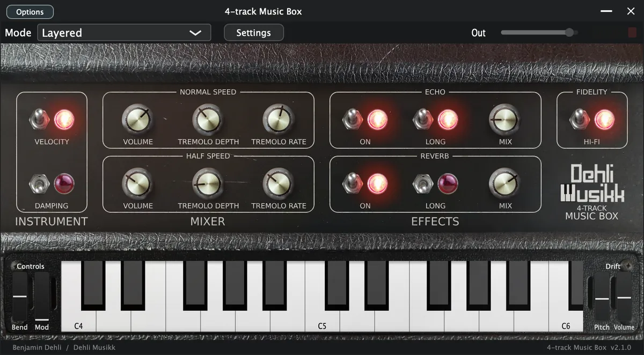The width and height of the screenshot is (644, 355).
Task: Flip the Damping toggle switch
Action: pos(39,184)
